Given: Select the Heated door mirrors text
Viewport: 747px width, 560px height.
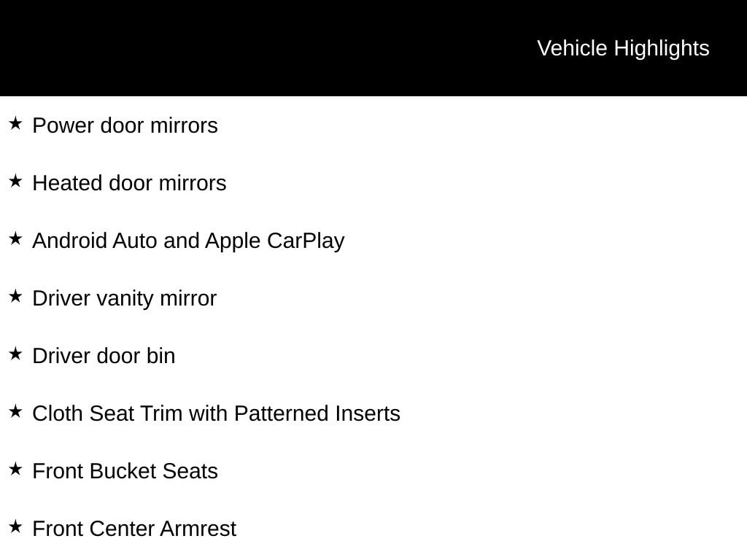Looking at the screenshot, I should [129, 183].
